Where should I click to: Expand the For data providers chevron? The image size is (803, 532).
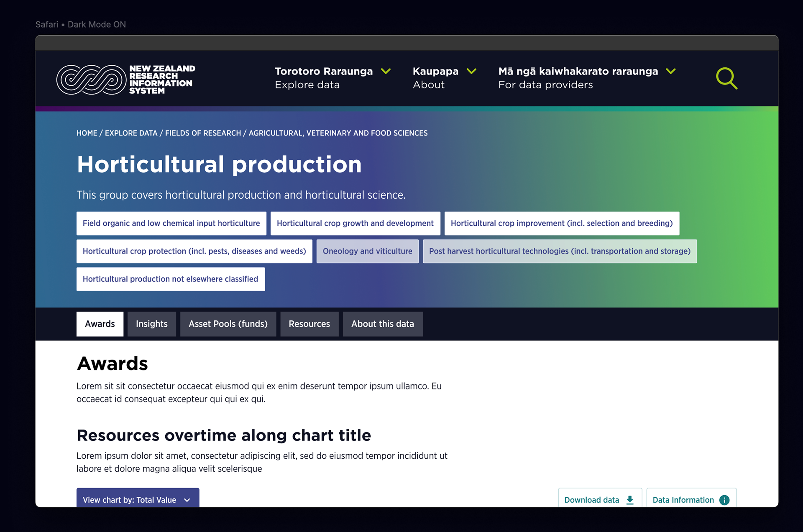point(671,71)
